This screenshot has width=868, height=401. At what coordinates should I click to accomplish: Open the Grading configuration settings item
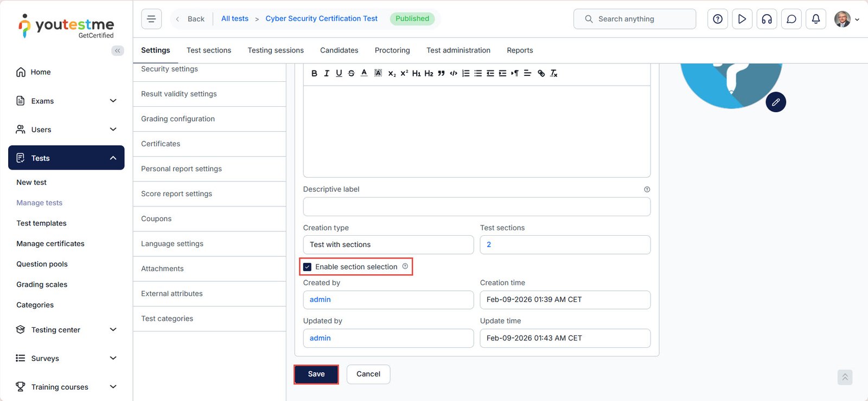coord(178,119)
